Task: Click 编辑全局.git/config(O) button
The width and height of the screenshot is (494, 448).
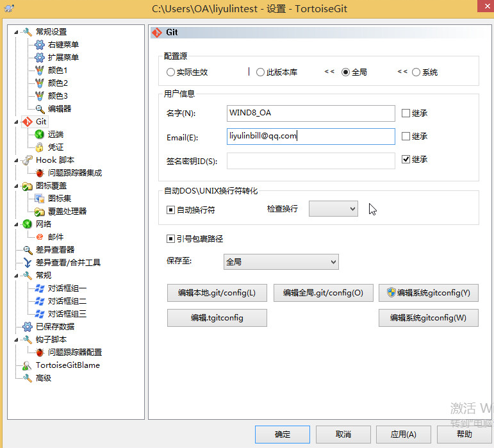Action: pyautogui.click(x=323, y=293)
